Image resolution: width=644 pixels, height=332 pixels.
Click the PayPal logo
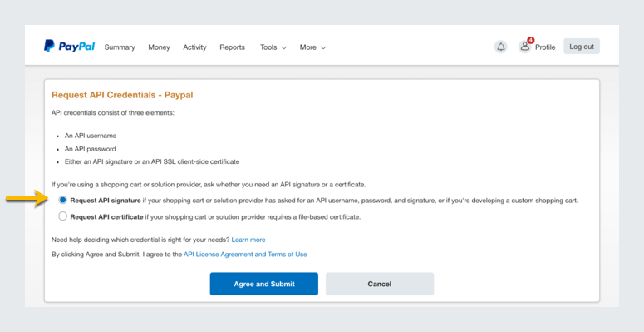70,46
